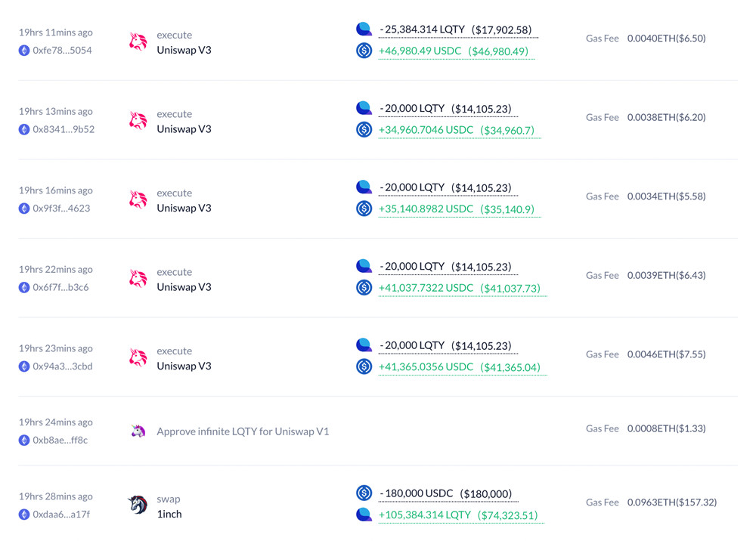The image size is (756, 541).
Task: Click the USDC icon beside -180,000 USDC
Action: coord(364,493)
